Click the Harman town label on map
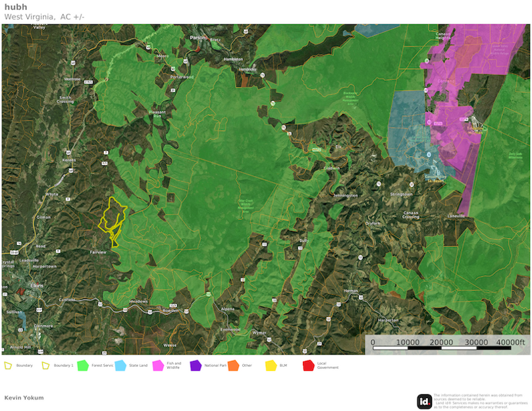 (x=350, y=290)
